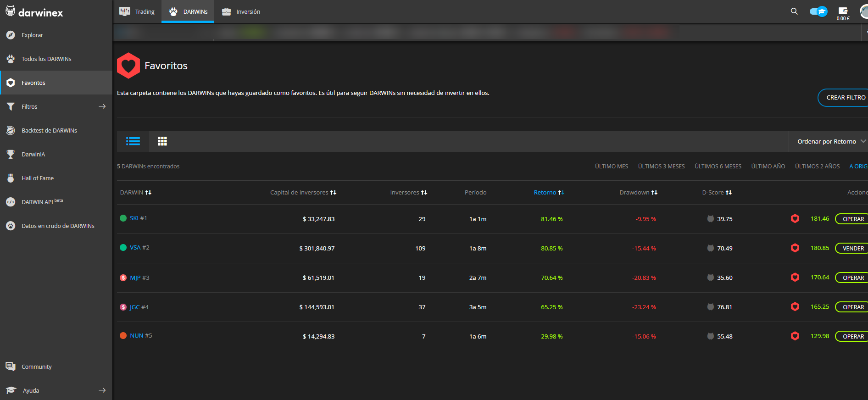Viewport: 868px width, 400px height.
Task: Remove NUN from favorites heart icon
Action: (795, 336)
